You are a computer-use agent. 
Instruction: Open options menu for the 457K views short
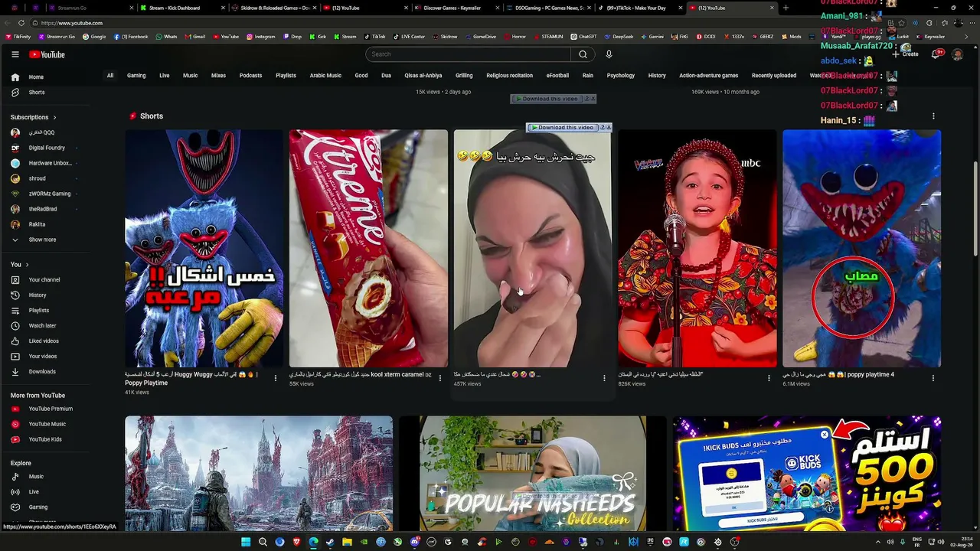(x=604, y=378)
